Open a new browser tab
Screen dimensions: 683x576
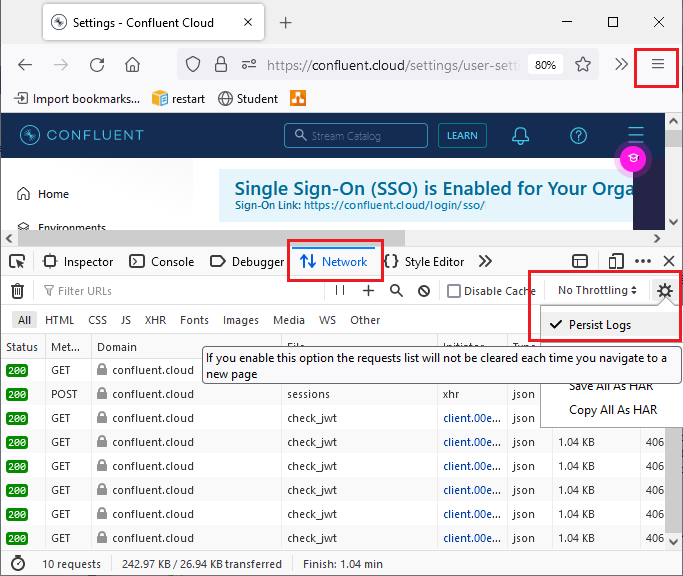(285, 23)
